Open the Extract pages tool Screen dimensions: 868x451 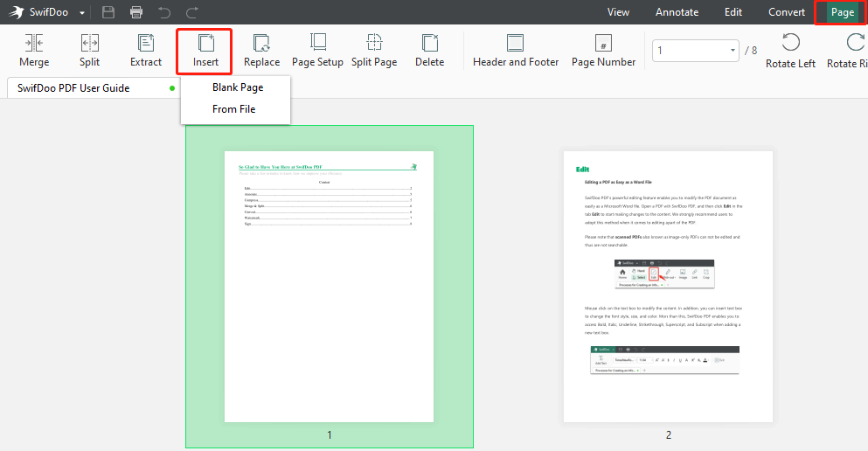point(146,51)
